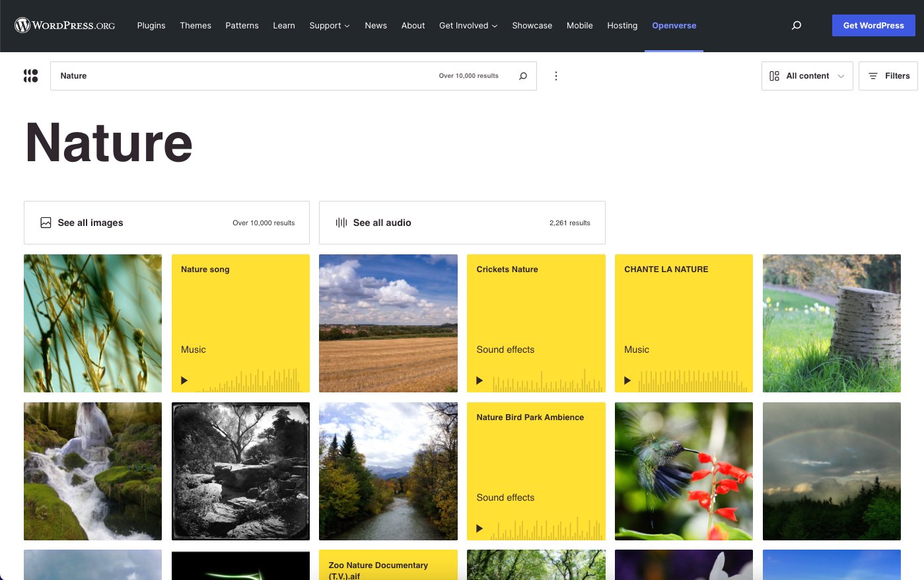This screenshot has height=580, width=924.
Task: Open the All content dropdown
Action: tap(806, 75)
